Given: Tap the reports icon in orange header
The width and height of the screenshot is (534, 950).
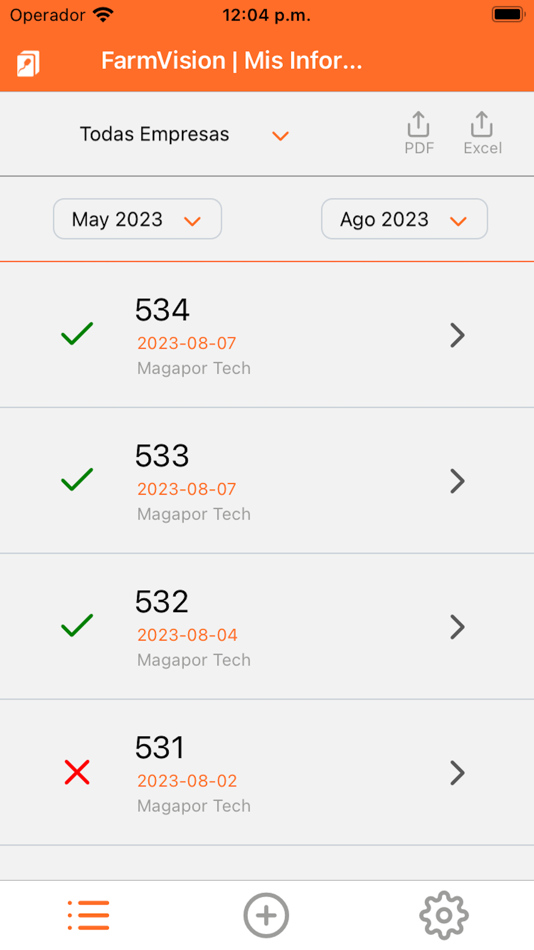Looking at the screenshot, I should point(28,63).
